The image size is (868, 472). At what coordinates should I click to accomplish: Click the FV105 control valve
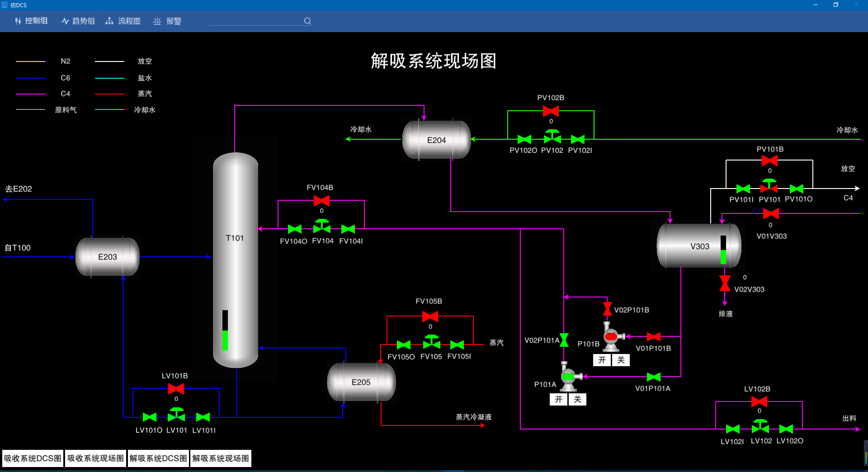[431, 342]
